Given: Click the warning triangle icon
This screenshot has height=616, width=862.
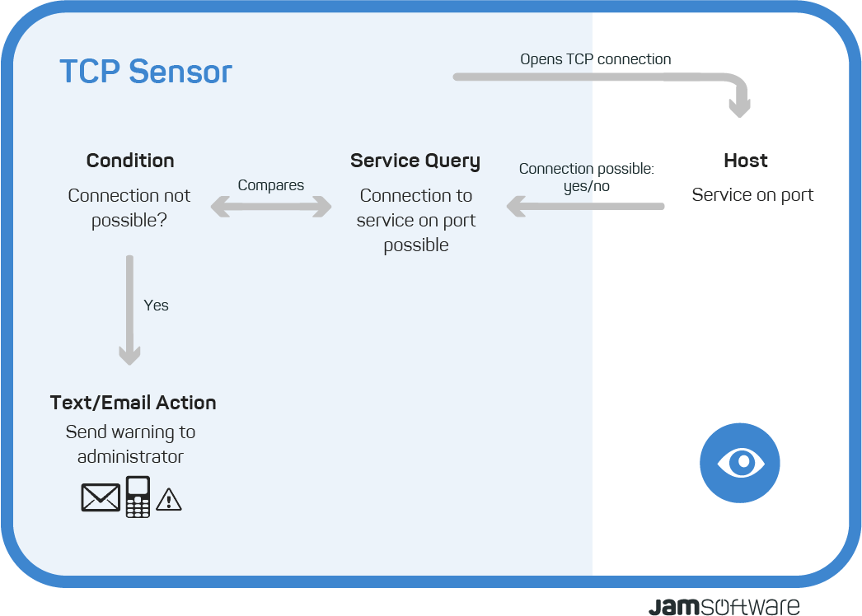Looking at the screenshot, I should click(169, 500).
